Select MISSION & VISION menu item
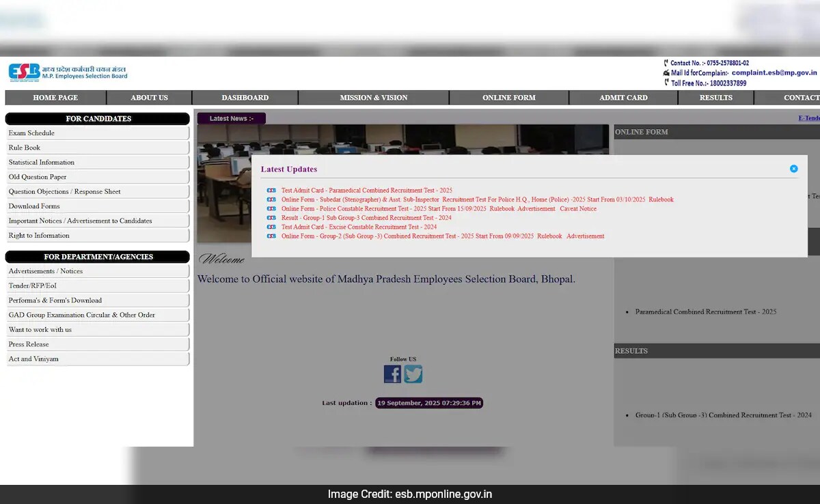The height and width of the screenshot is (504, 820). [374, 98]
